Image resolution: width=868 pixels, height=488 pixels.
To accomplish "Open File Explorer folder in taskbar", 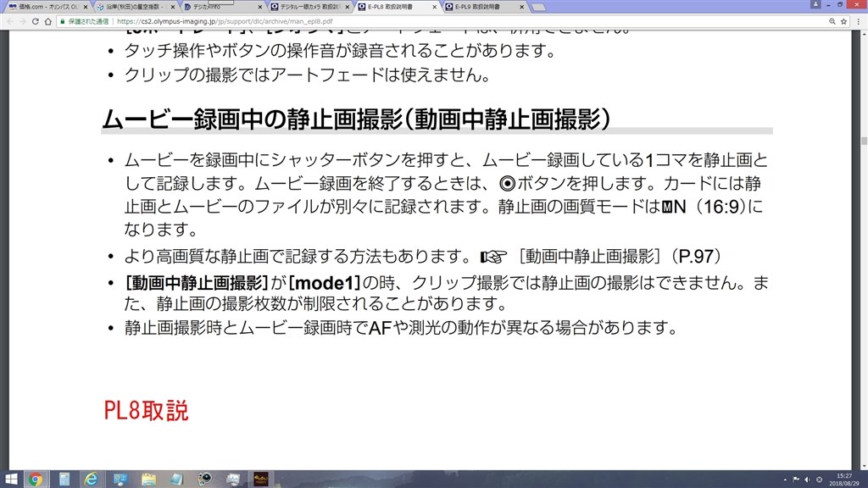I will (x=148, y=480).
